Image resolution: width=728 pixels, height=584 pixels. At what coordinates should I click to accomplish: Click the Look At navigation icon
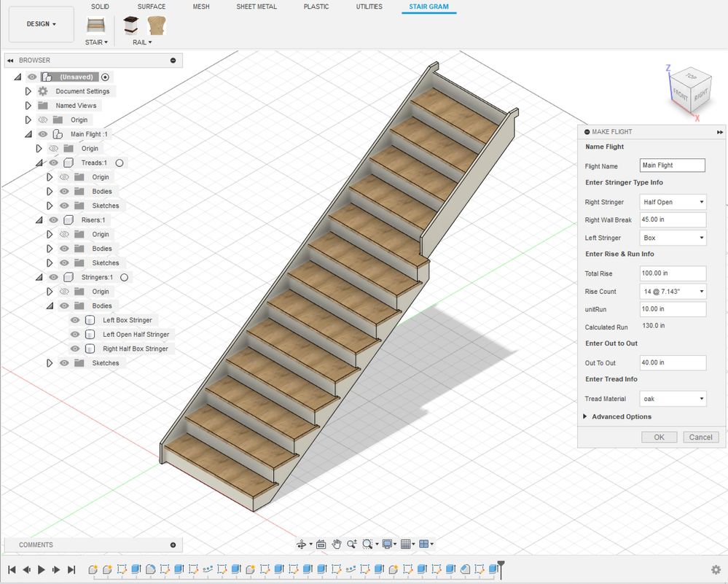321,544
